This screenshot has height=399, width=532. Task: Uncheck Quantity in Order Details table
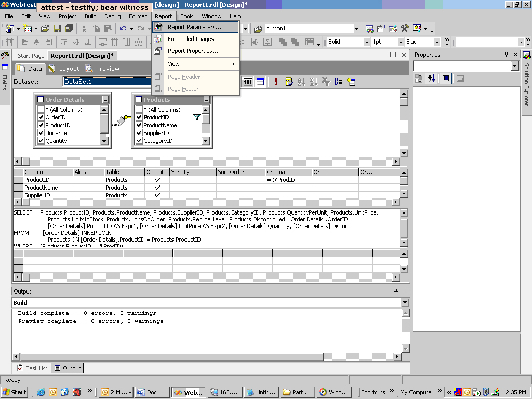41,141
